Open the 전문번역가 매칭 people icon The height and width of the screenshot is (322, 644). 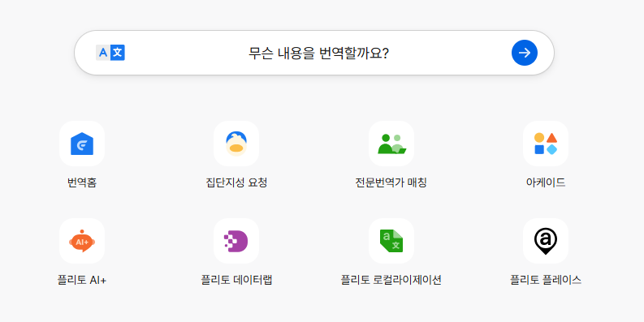[x=391, y=144]
